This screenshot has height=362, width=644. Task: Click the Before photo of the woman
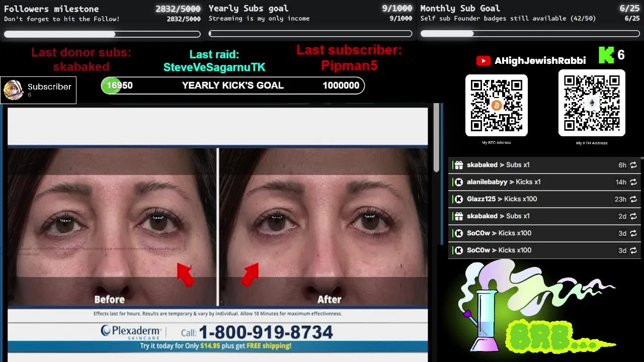[112, 227]
